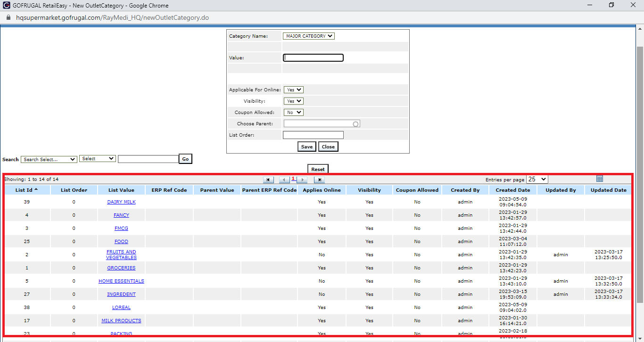Screen dimensions: 644x342
Task: Sort by the Coupon Allowed column header
Action: (x=417, y=190)
